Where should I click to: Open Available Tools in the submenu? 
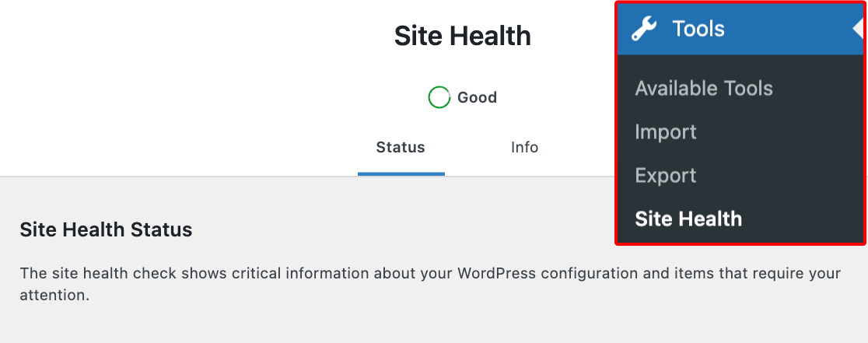pos(704,88)
